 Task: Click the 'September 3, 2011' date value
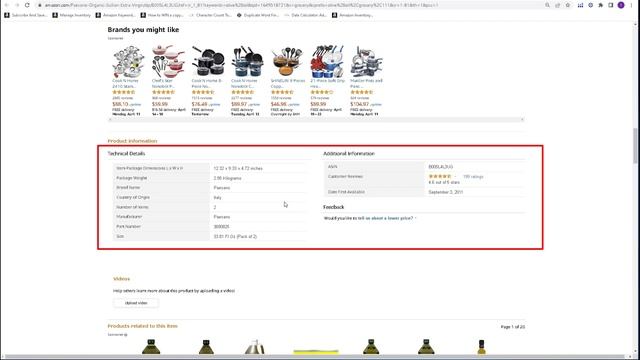446,192
